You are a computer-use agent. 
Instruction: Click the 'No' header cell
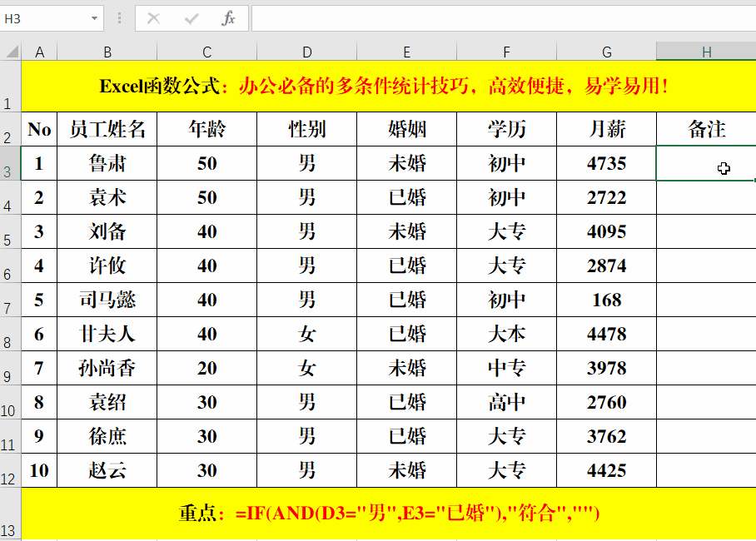[x=39, y=129]
